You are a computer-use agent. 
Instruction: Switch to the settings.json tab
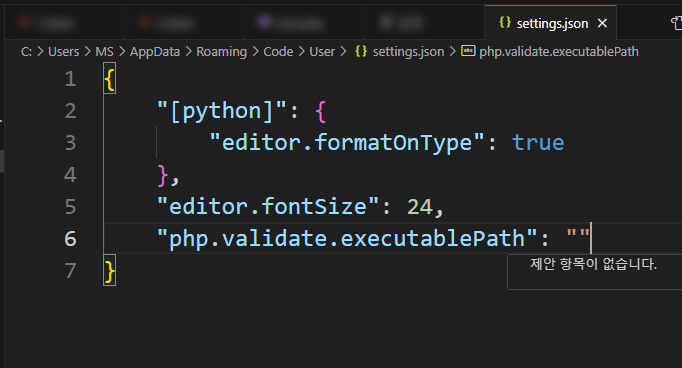point(550,23)
